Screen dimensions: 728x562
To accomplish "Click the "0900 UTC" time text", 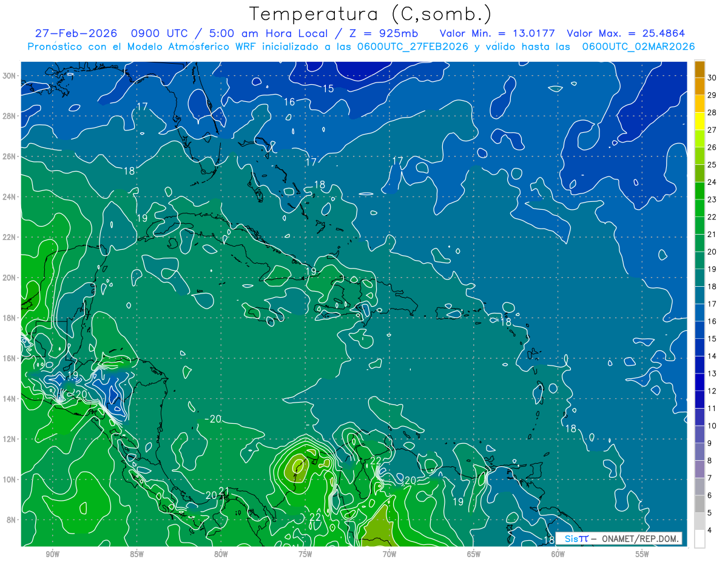I will point(160,33).
